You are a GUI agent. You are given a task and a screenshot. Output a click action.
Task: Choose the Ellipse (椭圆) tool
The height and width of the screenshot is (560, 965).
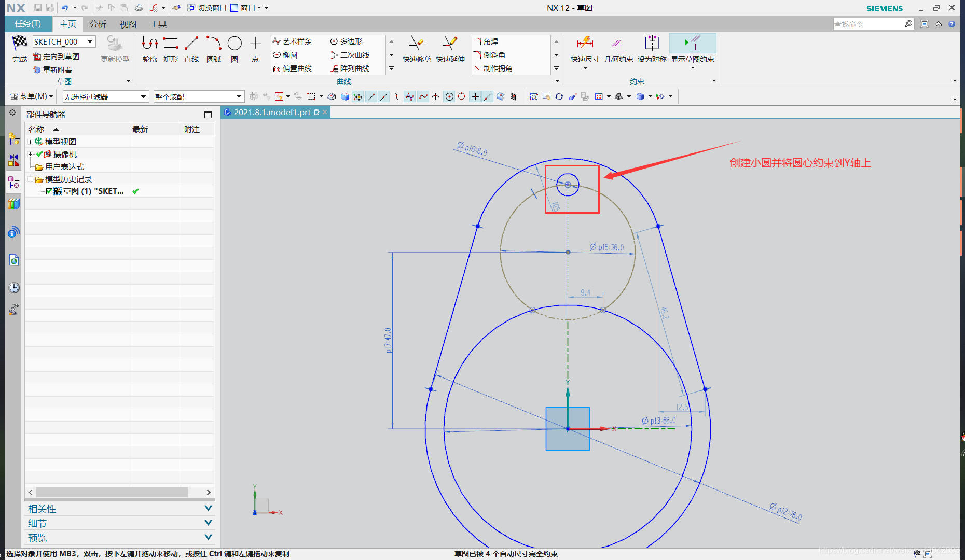[x=285, y=55]
